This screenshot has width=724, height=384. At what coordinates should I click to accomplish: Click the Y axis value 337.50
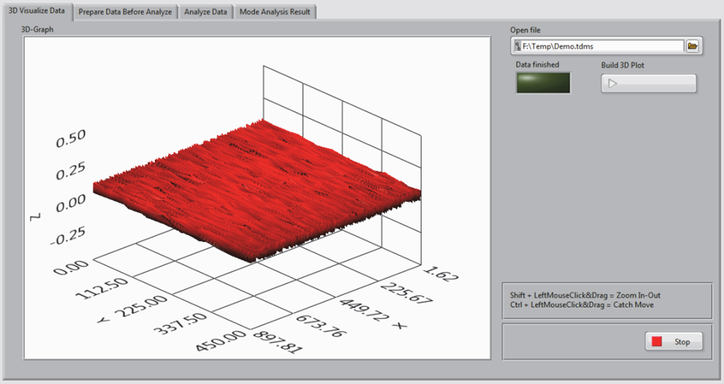point(180,324)
